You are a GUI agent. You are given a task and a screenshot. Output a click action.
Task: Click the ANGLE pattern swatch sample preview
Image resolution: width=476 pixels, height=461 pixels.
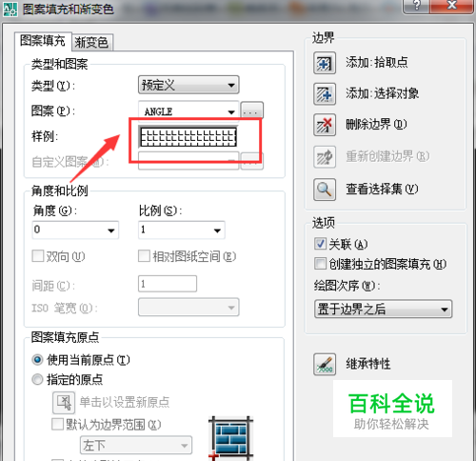click(188, 137)
